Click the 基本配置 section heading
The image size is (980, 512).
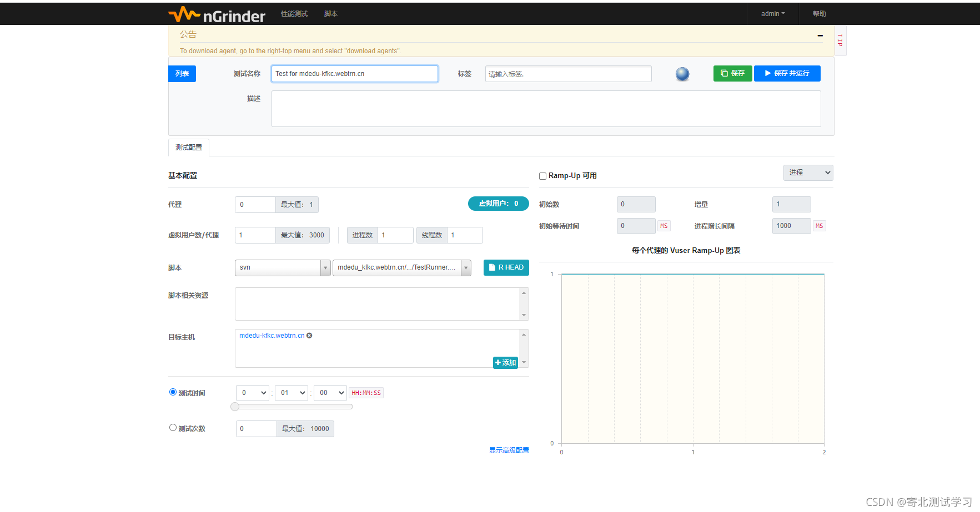[183, 176]
